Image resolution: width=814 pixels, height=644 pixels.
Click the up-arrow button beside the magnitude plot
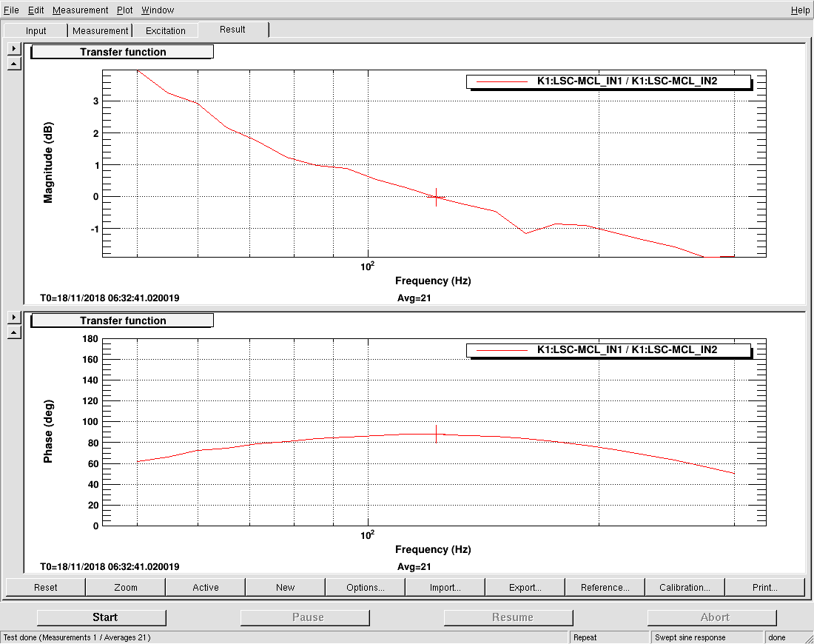click(14, 64)
